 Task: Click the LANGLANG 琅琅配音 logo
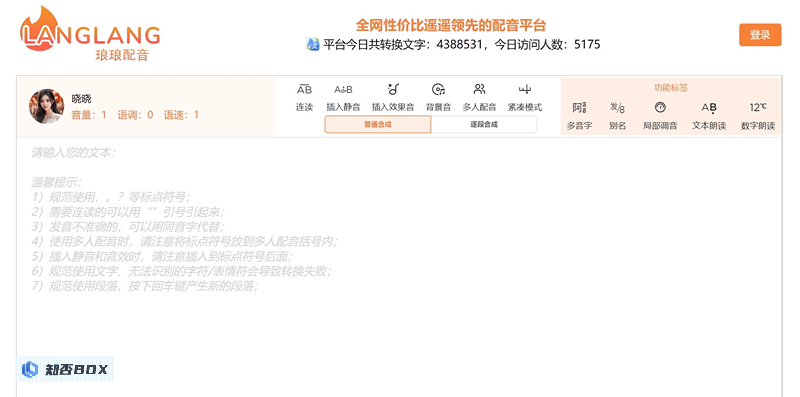tap(90, 34)
